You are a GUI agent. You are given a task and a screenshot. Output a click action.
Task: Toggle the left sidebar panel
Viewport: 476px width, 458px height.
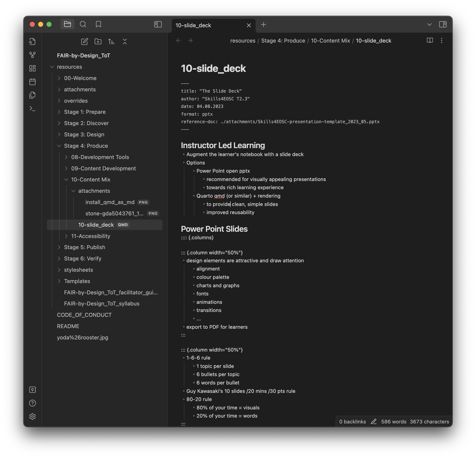point(158,24)
